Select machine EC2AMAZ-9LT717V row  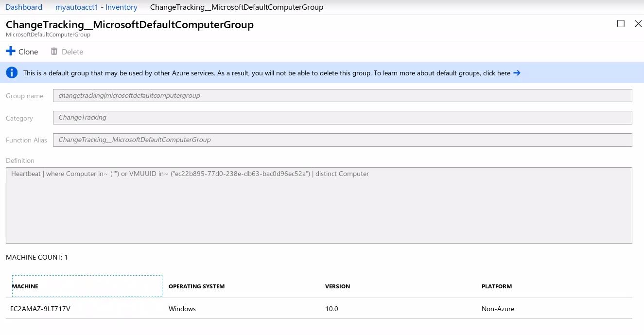40,309
